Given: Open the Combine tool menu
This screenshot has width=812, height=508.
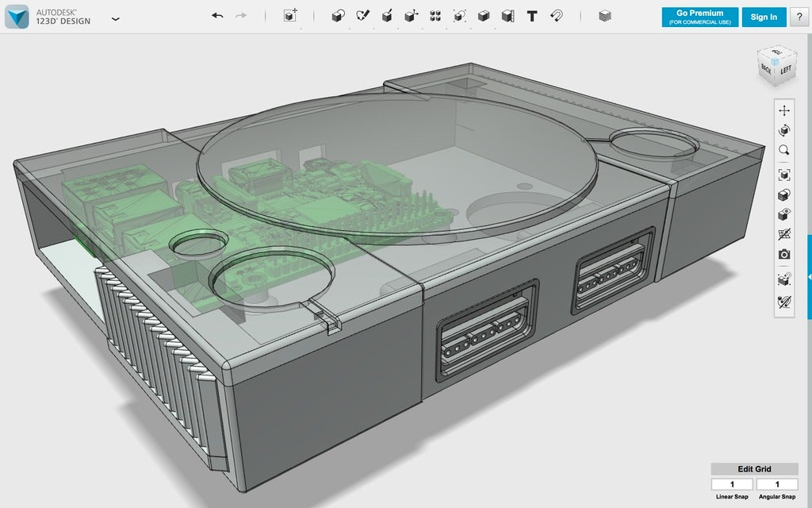Looking at the screenshot, I should point(484,16).
